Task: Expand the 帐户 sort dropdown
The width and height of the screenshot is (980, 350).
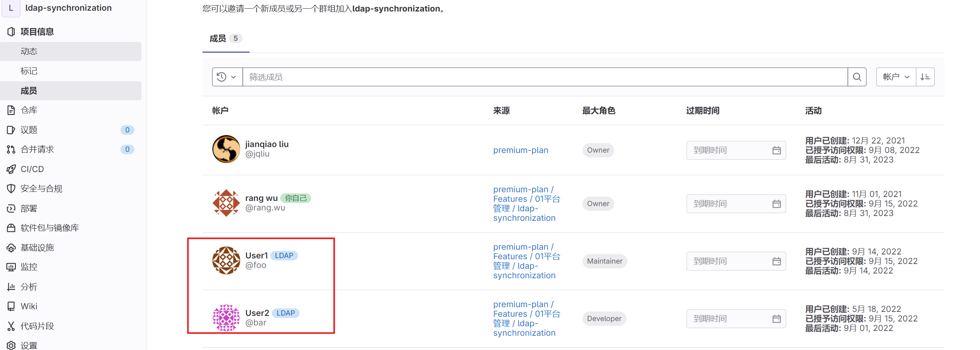Action: pyautogui.click(x=896, y=77)
